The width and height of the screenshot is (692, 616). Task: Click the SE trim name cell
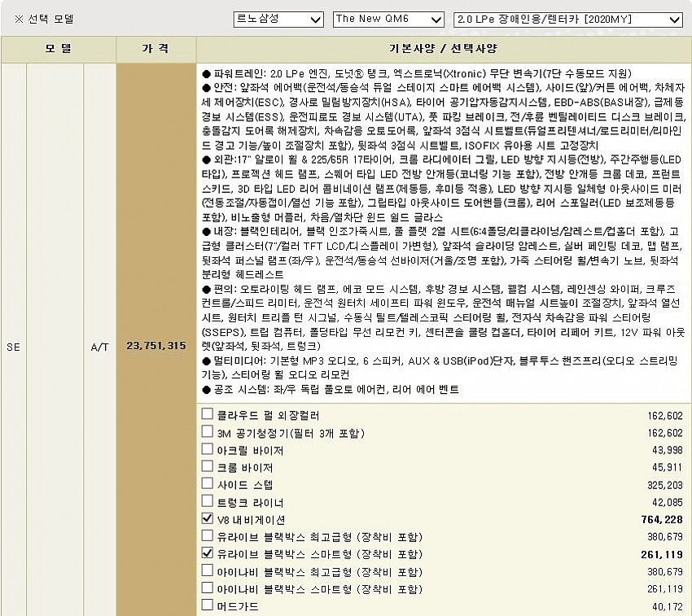pyautogui.click(x=13, y=346)
